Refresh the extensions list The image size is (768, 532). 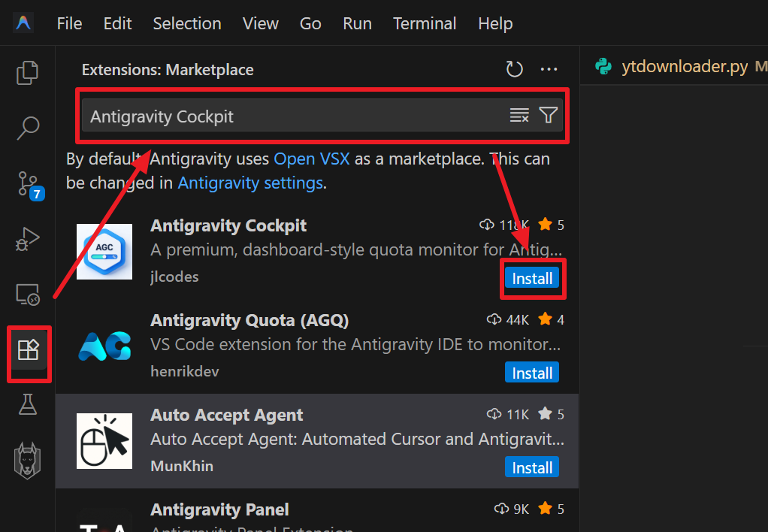(514, 68)
